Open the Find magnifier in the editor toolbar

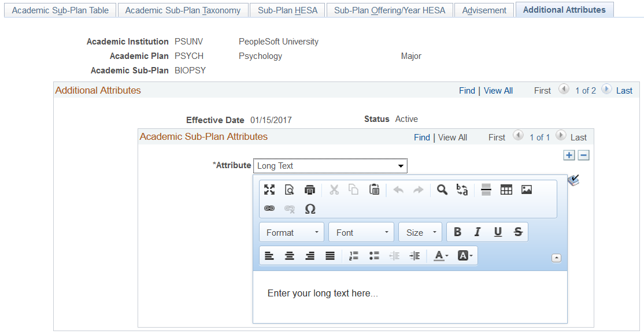[442, 190]
